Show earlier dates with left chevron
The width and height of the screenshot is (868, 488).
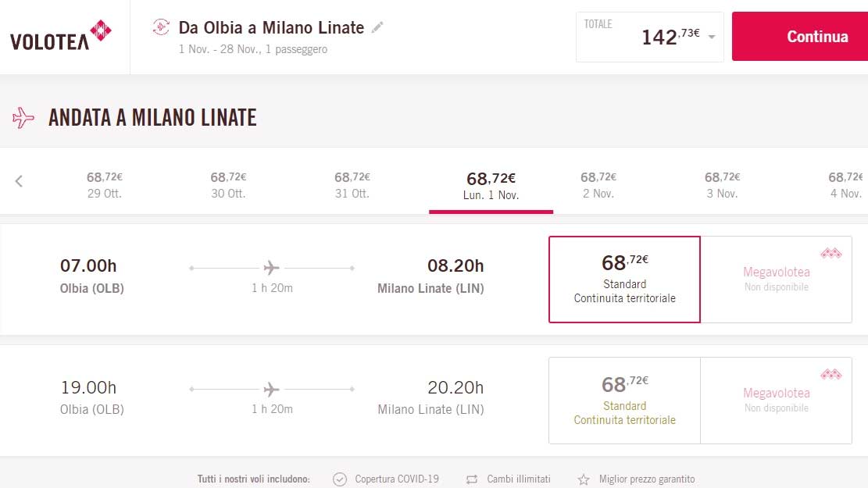pos(19,181)
